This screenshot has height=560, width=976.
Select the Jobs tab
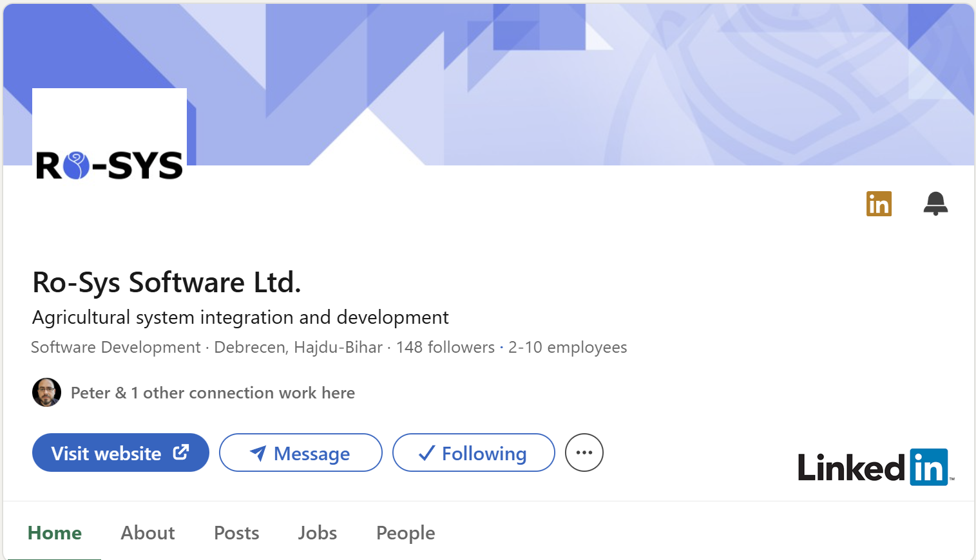[317, 533]
